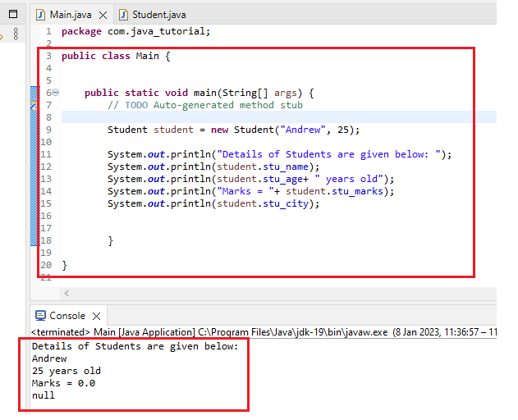Click the restore view icon in the left sidebar
The height and width of the screenshot is (420, 518).
[13, 14]
